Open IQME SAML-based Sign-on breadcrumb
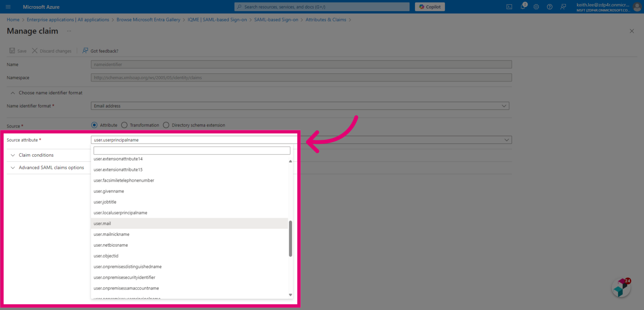This screenshot has width=644, height=310. pyautogui.click(x=217, y=20)
